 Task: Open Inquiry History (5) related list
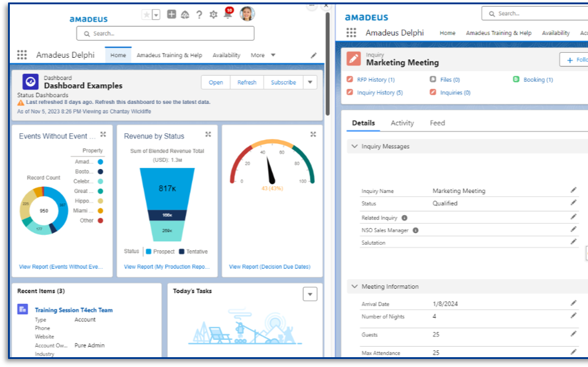pyautogui.click(x=379, y=93)
